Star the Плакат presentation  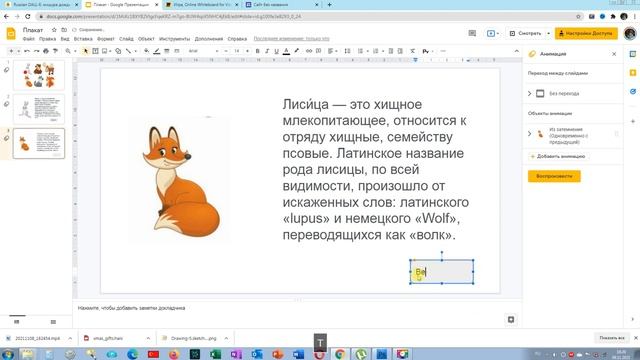click(x=54, y=30)
